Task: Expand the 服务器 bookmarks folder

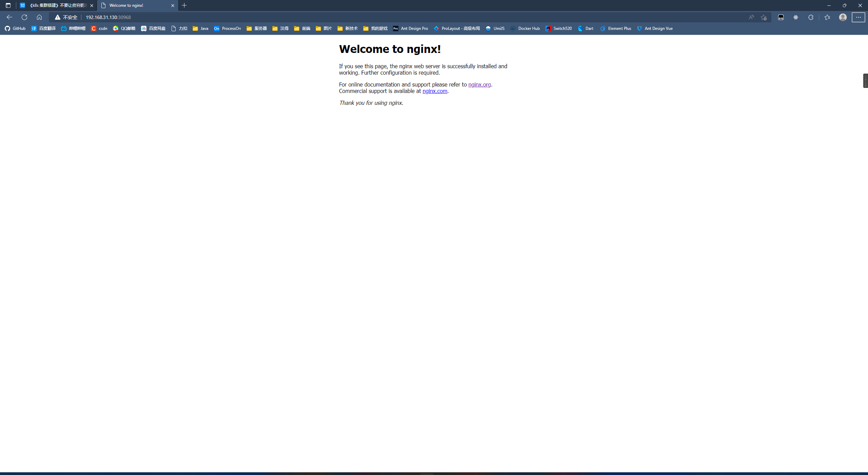Action: click(257, 28)
